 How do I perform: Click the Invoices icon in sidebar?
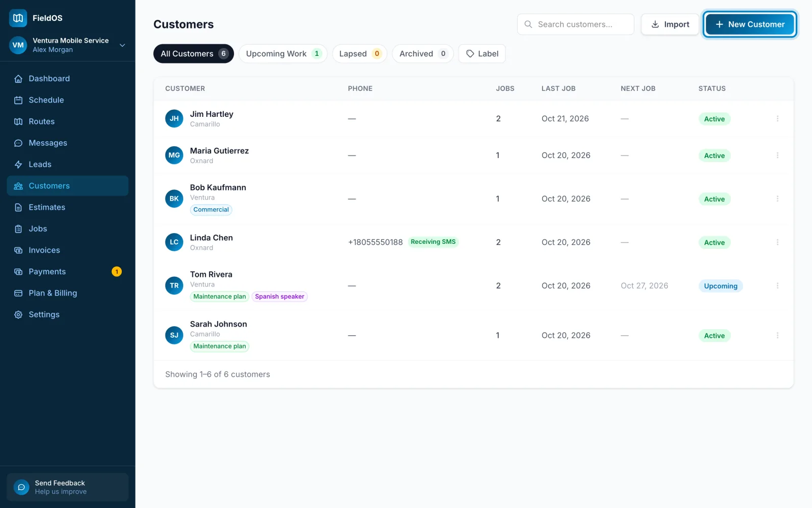pos(18,250)
